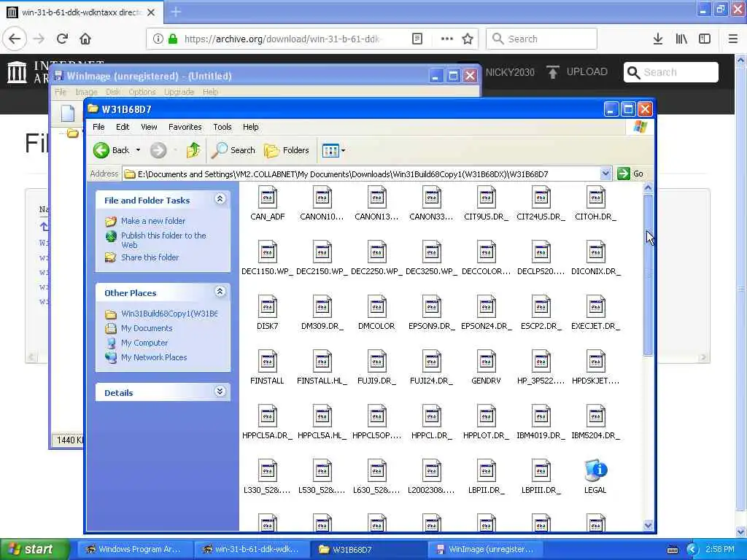Select the DEC1150.WP_ file icon
The width and height of the screenshot is (747, 560).
pos(267,252)
